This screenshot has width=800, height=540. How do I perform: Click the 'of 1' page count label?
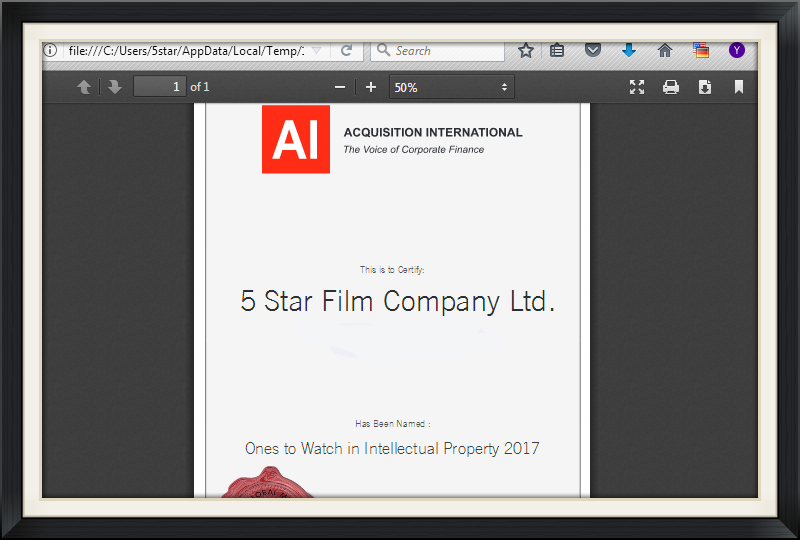point(199,87)
